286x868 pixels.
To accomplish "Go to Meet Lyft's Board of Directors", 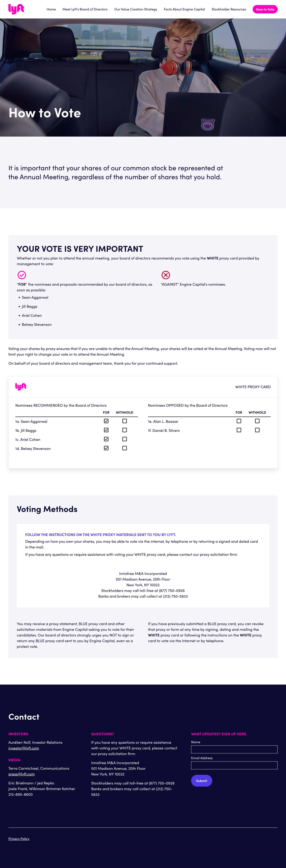I will click(85, 9).
